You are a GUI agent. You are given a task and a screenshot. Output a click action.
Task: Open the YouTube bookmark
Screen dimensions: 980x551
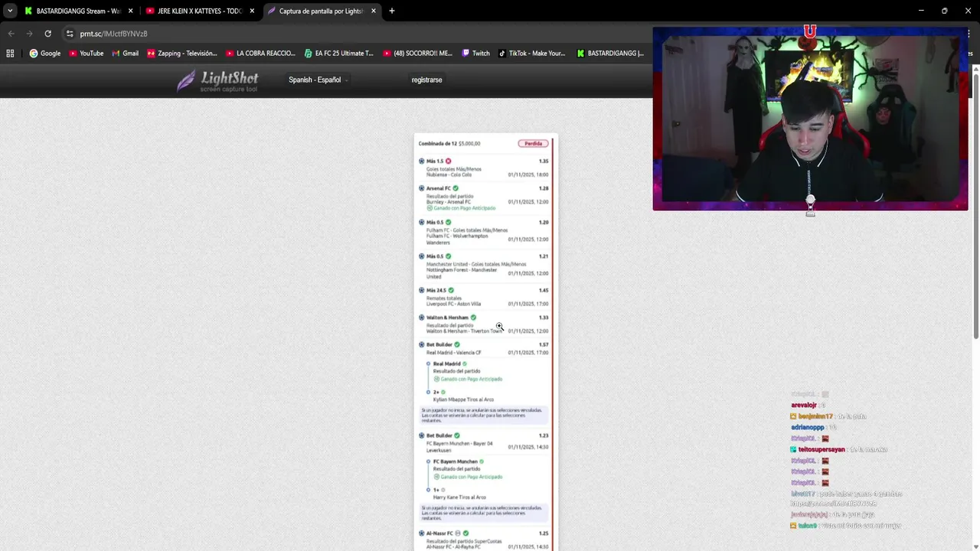[86, 54]
